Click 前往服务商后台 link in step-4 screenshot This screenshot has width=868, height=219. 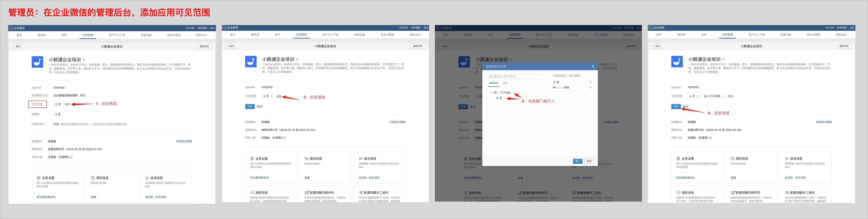click(x=686, y=178)
